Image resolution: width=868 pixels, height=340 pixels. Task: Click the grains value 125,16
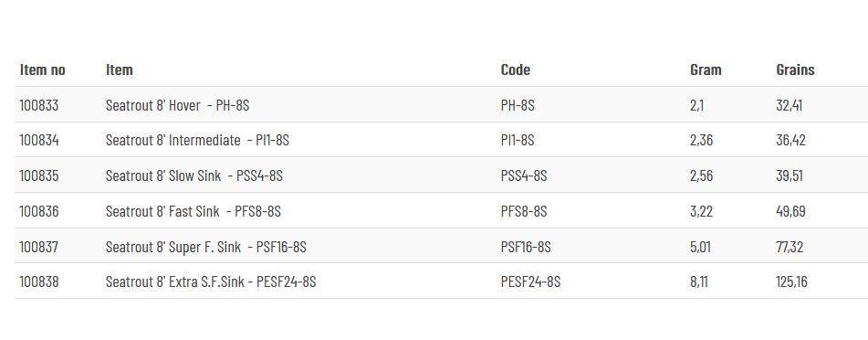[791, 282]
